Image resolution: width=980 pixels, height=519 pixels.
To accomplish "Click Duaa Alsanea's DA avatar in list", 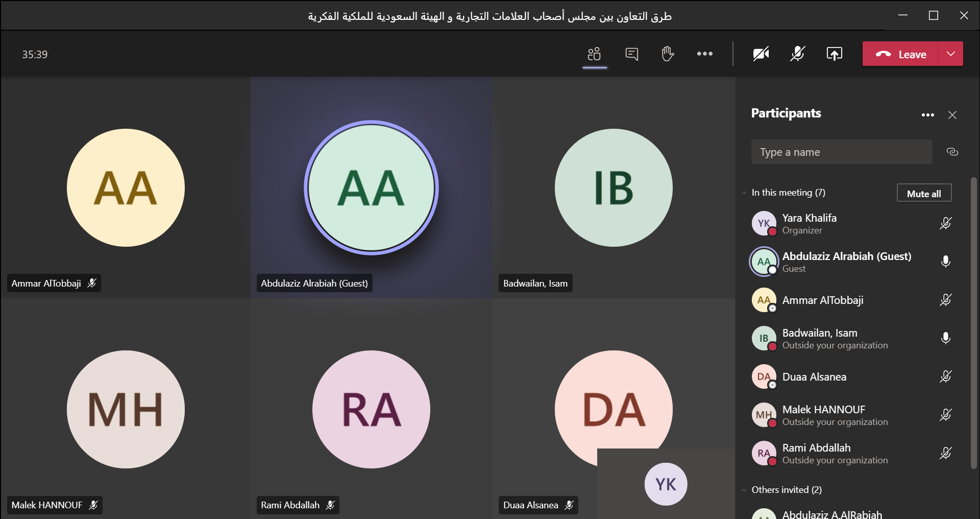I will 764,376.
